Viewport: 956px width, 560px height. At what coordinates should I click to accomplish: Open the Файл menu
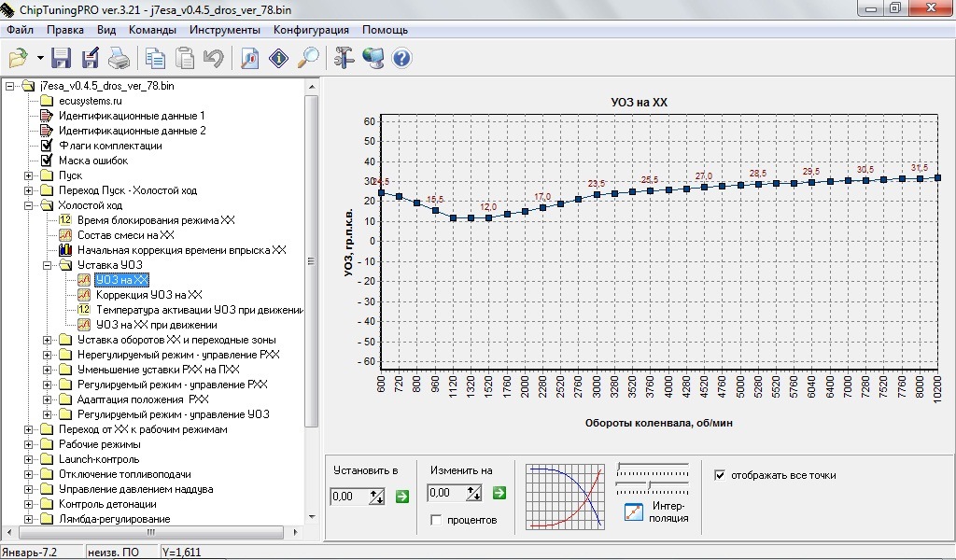(21, 30)
